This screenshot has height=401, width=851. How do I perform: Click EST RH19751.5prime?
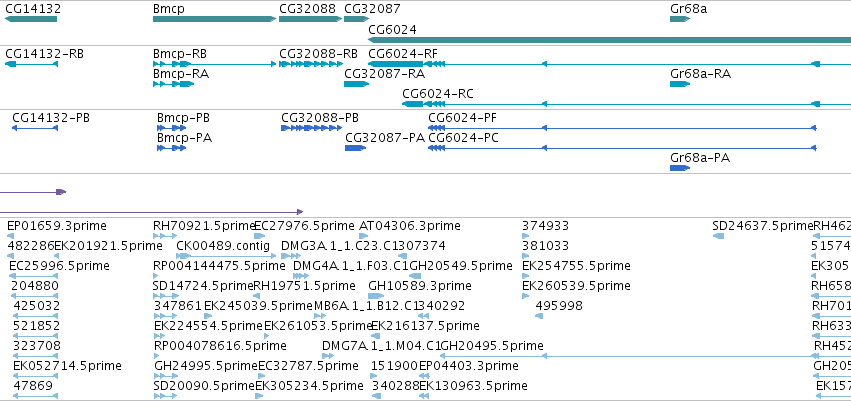[x=257, y=296]
